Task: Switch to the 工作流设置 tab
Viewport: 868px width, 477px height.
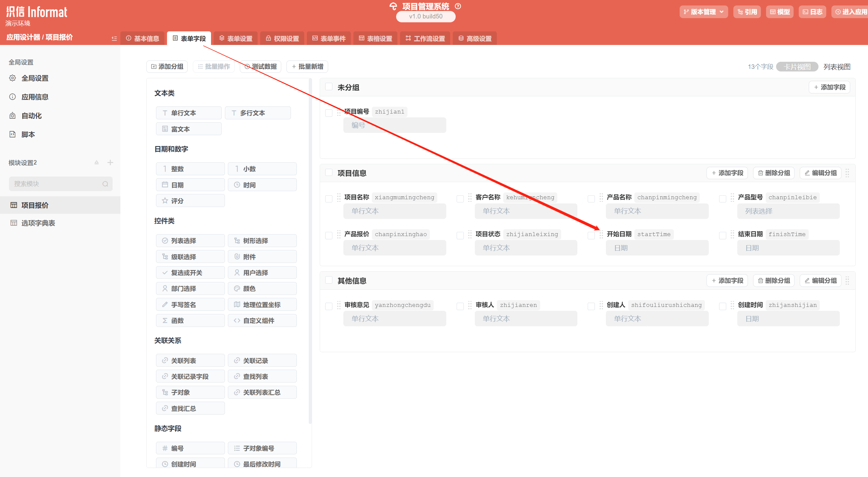Action: pos(425,38)
